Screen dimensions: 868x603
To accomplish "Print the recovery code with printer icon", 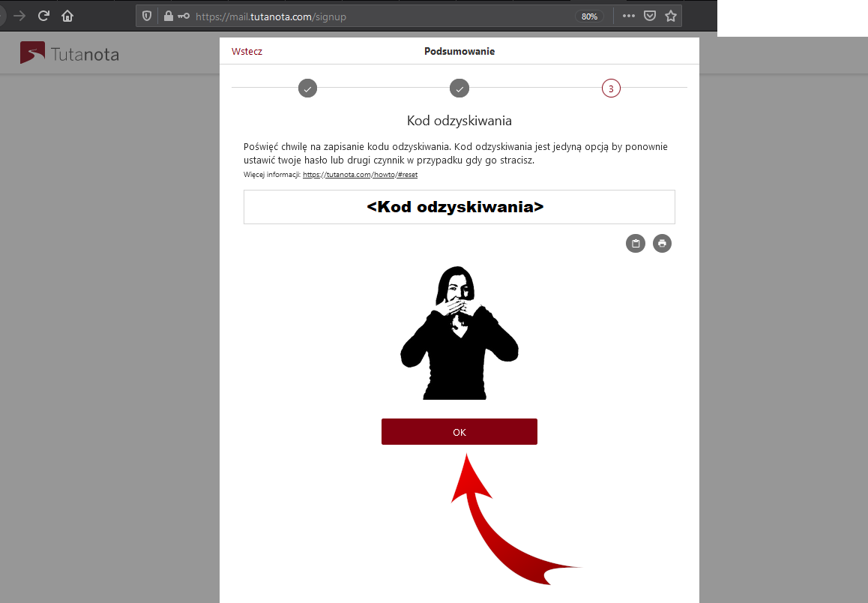I will 662,243.
